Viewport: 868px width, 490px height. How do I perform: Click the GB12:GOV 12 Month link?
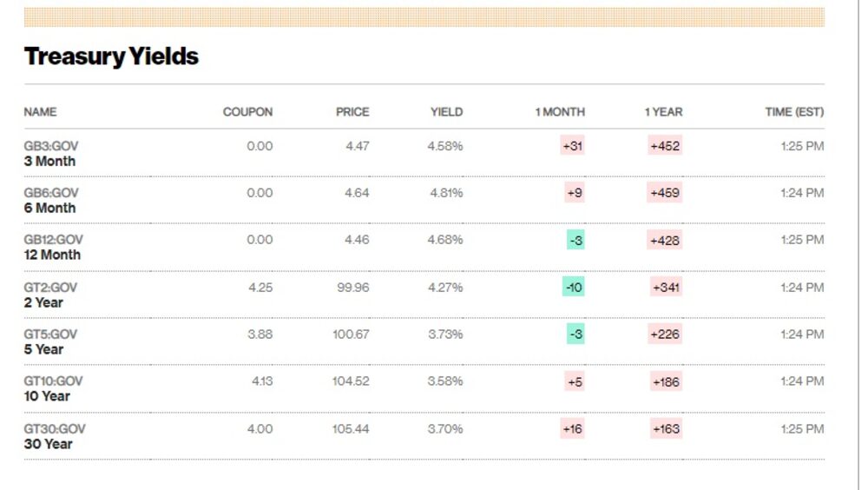(53, 248)
